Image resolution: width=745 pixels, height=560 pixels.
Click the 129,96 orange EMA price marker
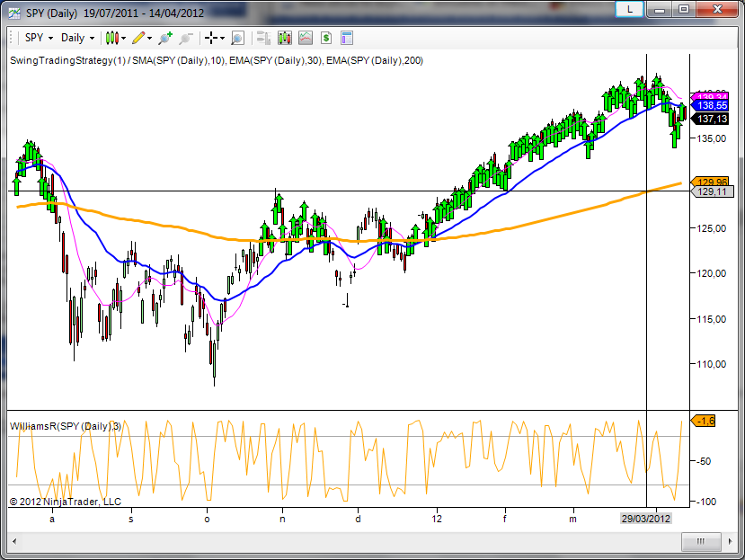click(x=710, y=182)
